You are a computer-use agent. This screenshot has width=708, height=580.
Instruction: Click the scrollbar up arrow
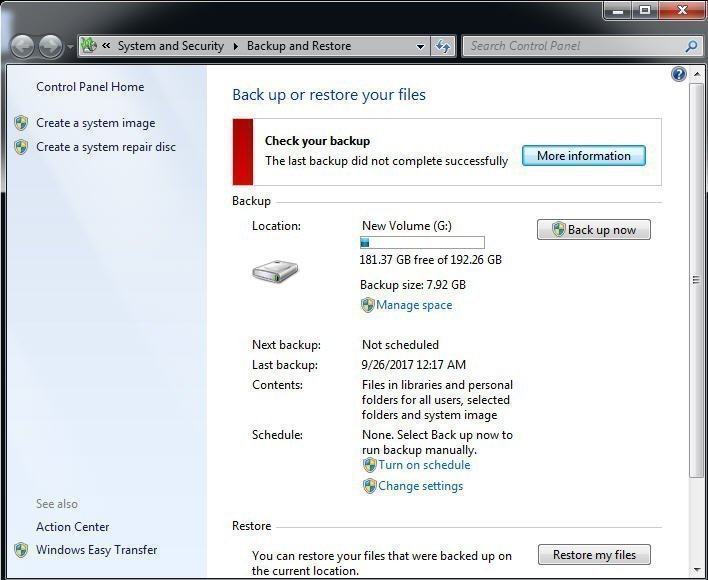tap(697, 74)
